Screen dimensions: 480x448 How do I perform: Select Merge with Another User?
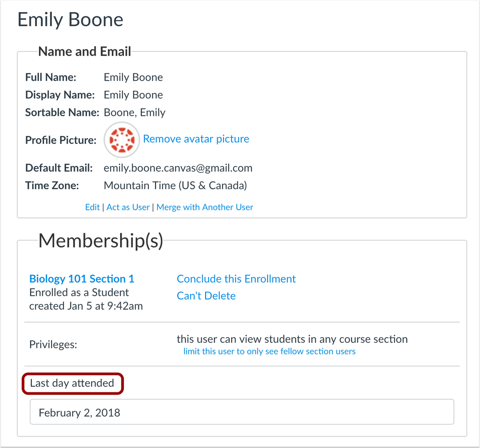[x=205, y=207]
